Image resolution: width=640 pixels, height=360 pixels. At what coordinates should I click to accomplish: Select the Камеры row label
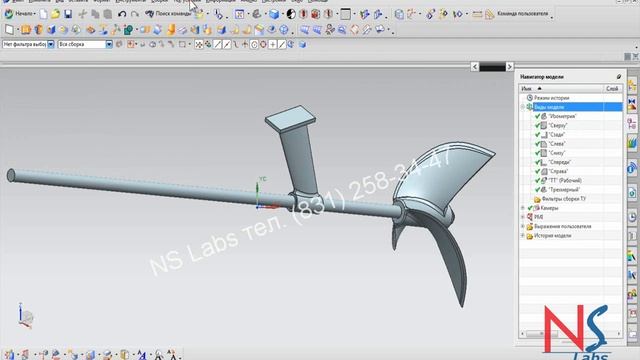click(549, 208)
